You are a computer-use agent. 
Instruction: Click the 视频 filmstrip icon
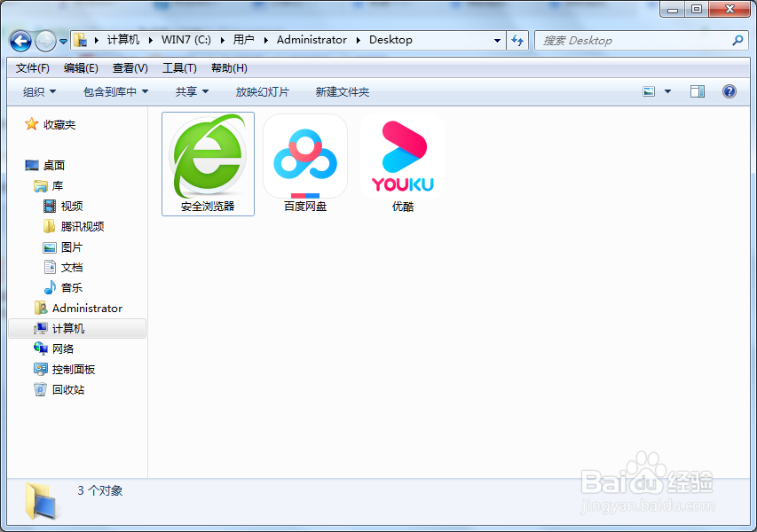tap(50, 206)
